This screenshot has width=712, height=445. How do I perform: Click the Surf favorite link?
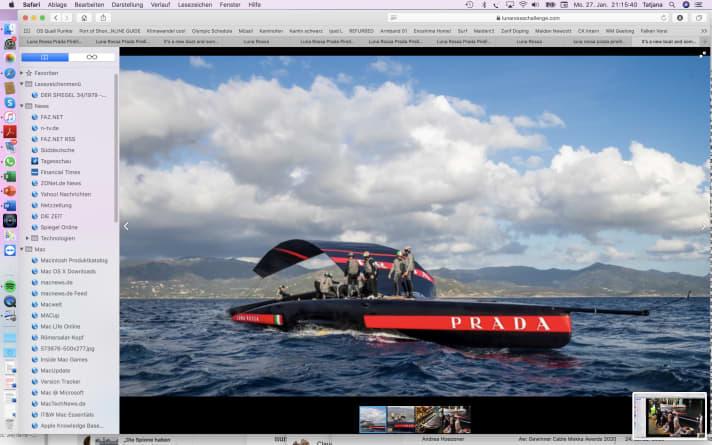462,31
